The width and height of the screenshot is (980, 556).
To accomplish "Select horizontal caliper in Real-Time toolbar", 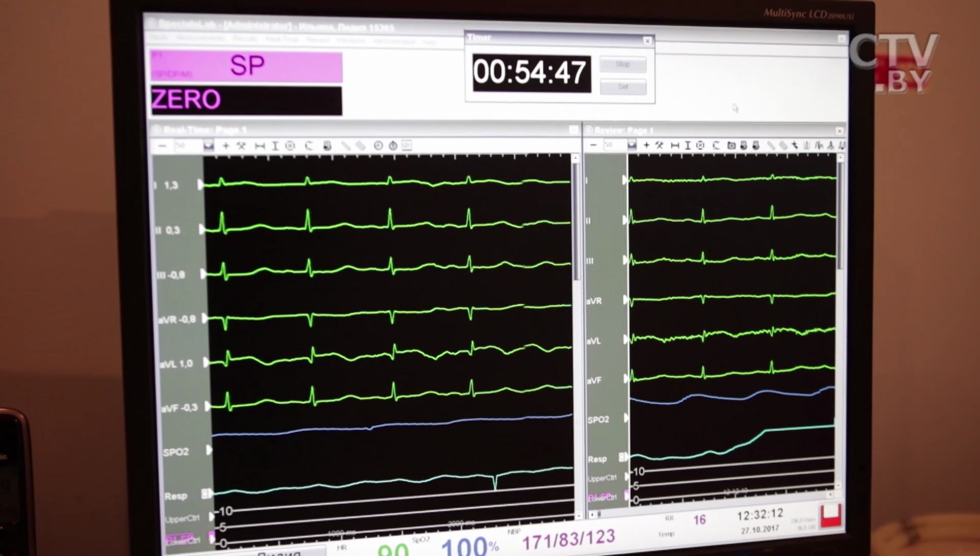I will [260, 146].
